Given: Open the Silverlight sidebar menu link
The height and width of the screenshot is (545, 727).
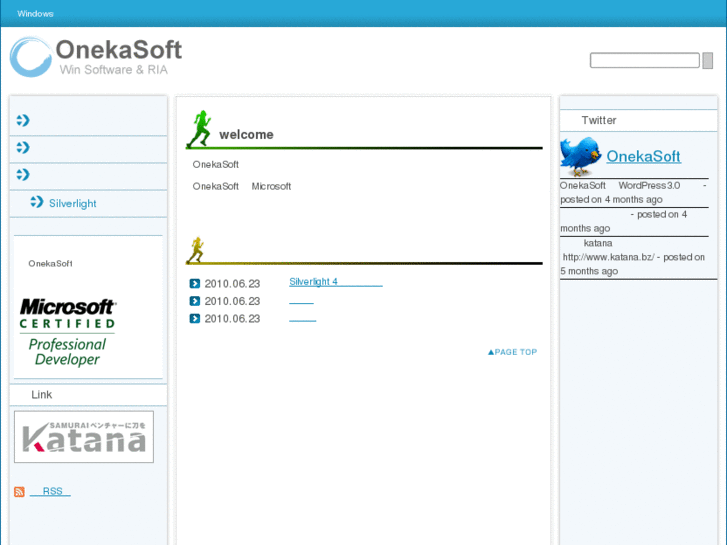Looking at the screenshot, I should coord(73,204).
